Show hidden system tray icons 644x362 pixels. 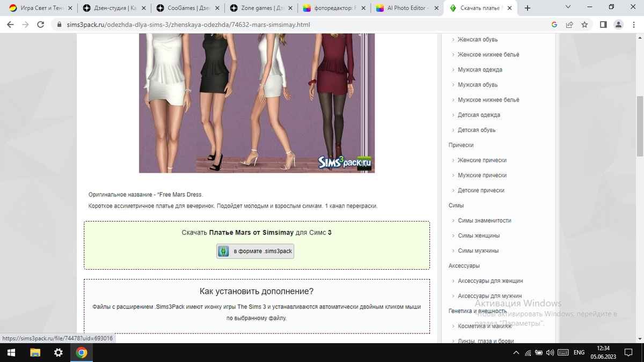click(516, 353)
